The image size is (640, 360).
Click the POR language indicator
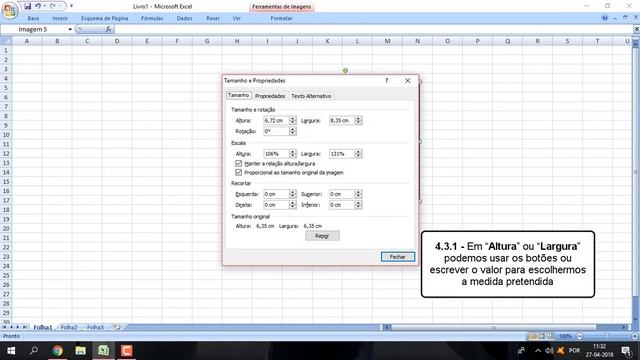click(x=574, y=351)
